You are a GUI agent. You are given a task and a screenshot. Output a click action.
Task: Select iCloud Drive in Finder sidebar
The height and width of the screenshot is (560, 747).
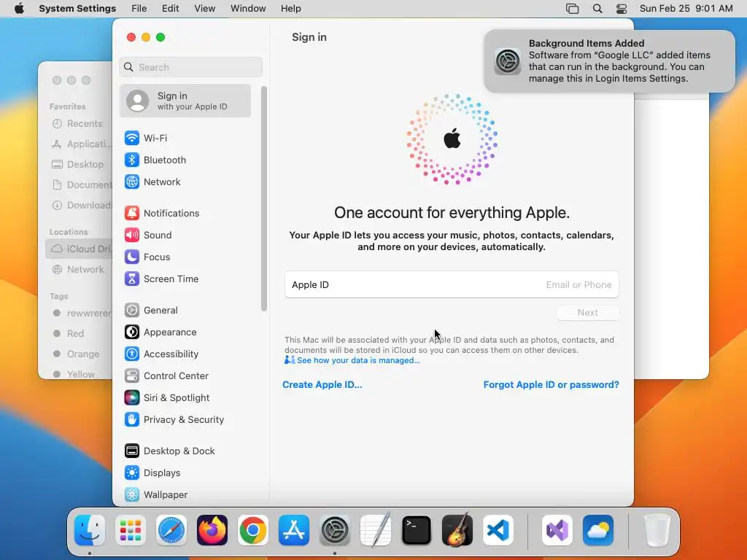(79, 249)
